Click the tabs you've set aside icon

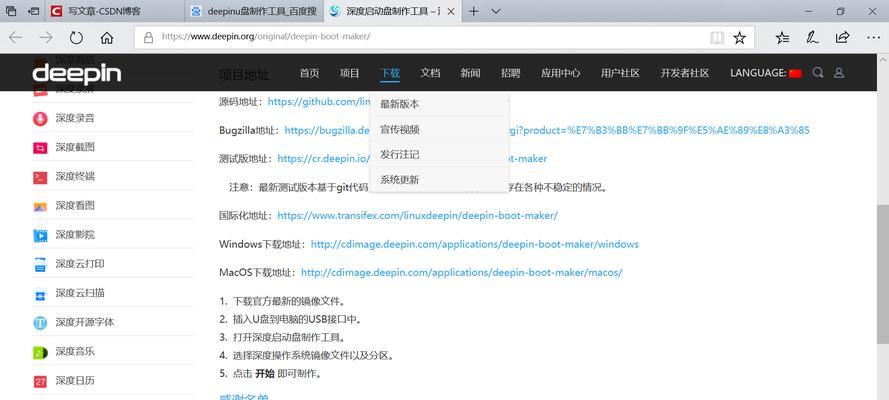pos(11,11)
